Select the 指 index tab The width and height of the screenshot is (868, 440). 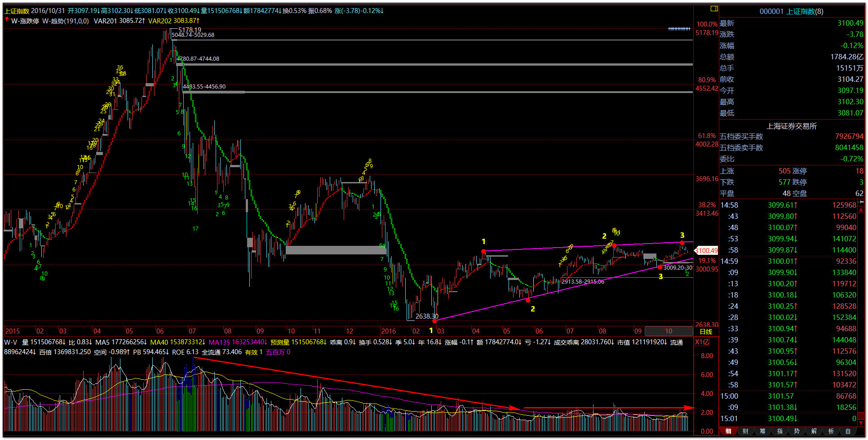pyautogui.click(x=779, y=431)
